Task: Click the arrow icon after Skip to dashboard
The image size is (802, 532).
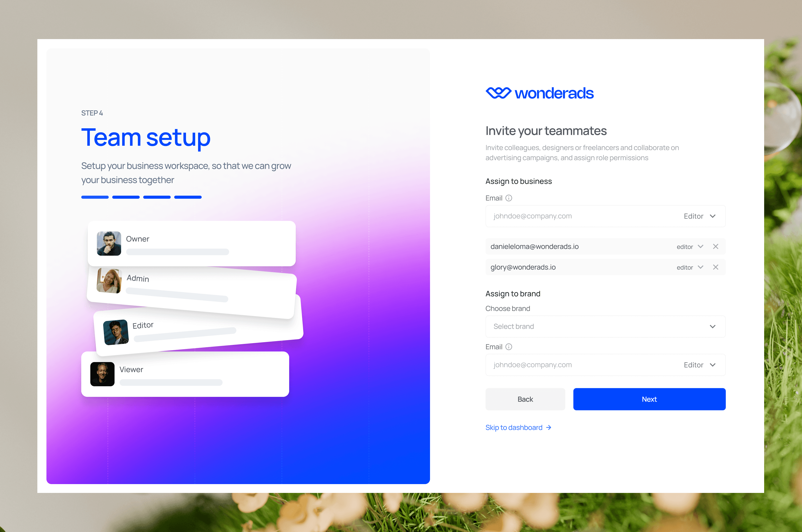Action: click(x=549, y=428)
